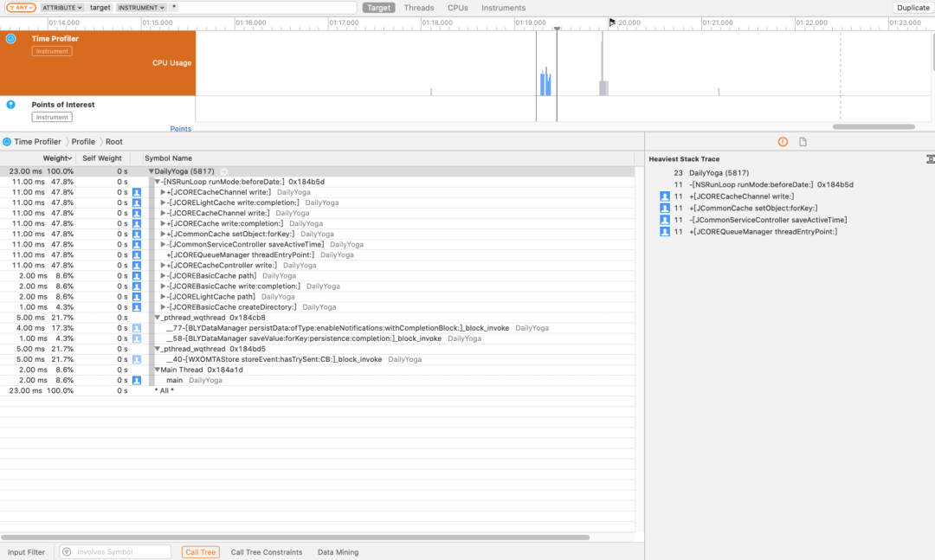Click the ANY filter pill icon
The height and width of the screenshot is (560, 935).
21,8
